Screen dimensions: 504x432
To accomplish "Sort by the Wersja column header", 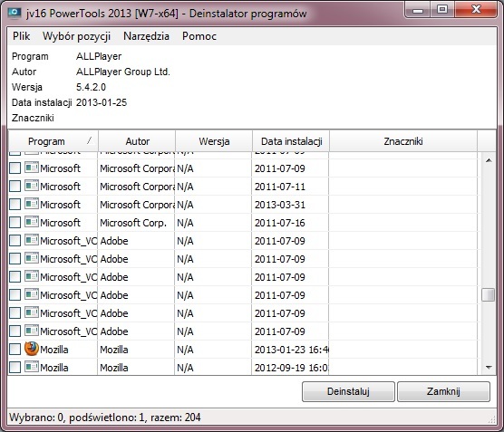I will point(214,141).
